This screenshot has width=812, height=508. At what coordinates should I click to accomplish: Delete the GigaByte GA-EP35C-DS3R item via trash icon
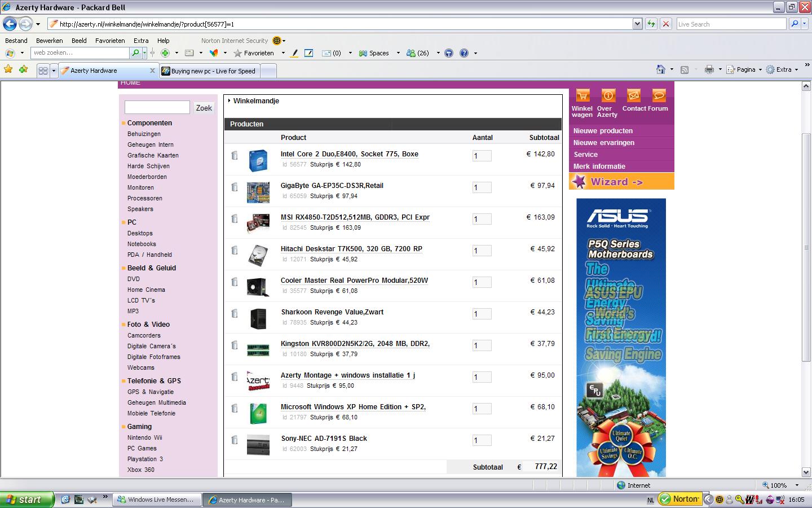click(235, 187)
